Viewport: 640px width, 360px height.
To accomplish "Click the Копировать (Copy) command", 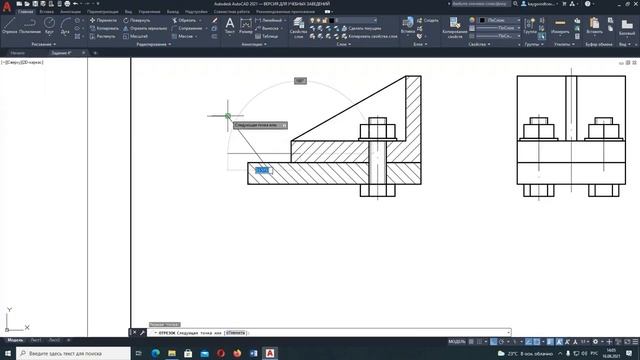I will [x=104, y=28].
